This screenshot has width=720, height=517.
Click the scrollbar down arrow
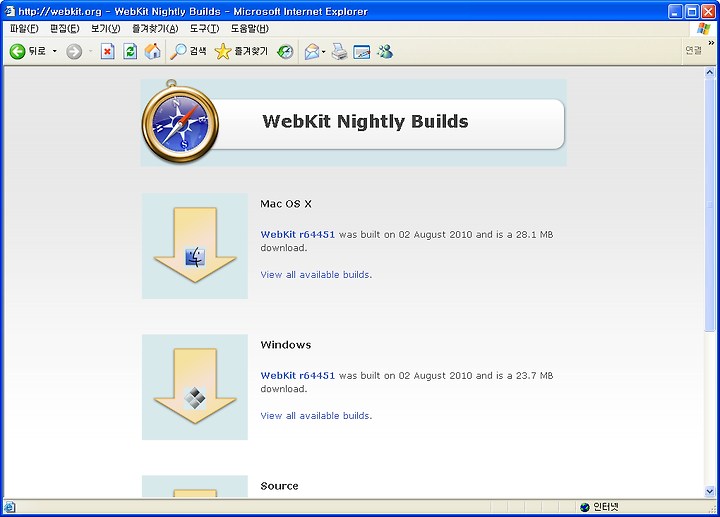click(710, 491)
